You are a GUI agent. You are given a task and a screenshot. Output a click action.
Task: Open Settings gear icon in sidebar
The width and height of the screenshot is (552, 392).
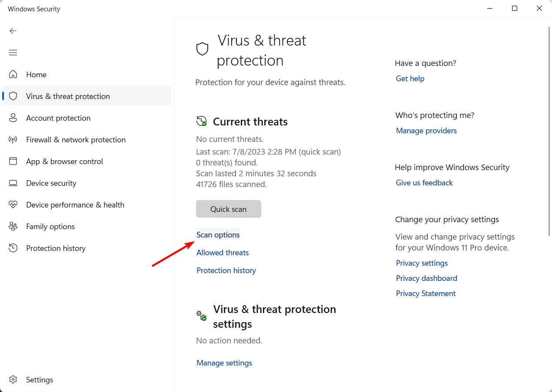(13, 379)
